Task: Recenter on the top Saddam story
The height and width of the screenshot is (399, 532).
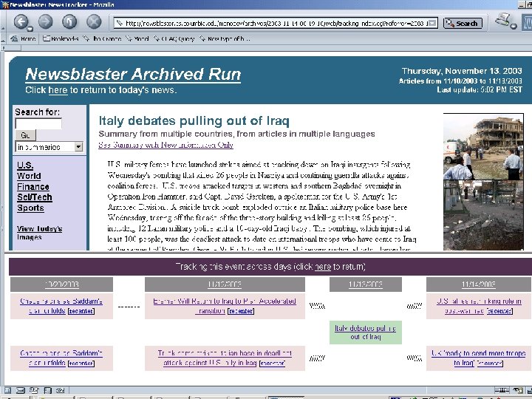Action: [81, 311]
